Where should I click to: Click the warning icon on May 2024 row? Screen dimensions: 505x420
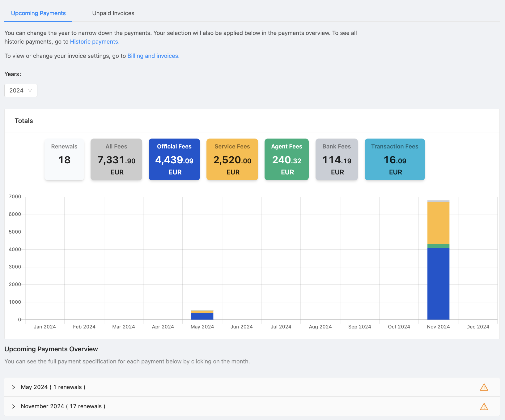(x=484, y=387)
